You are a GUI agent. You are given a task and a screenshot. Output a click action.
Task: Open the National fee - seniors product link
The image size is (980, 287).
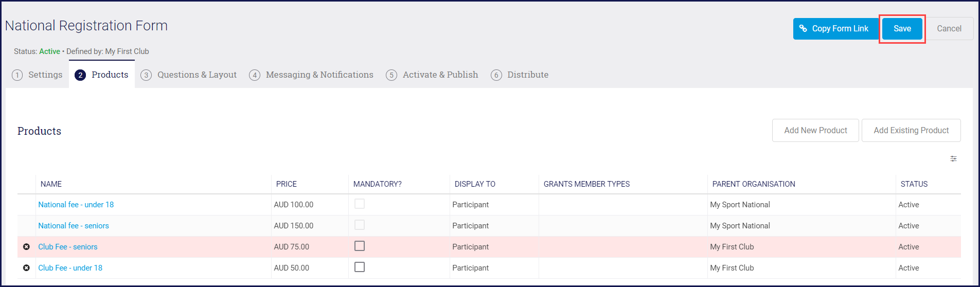point(74,226)
